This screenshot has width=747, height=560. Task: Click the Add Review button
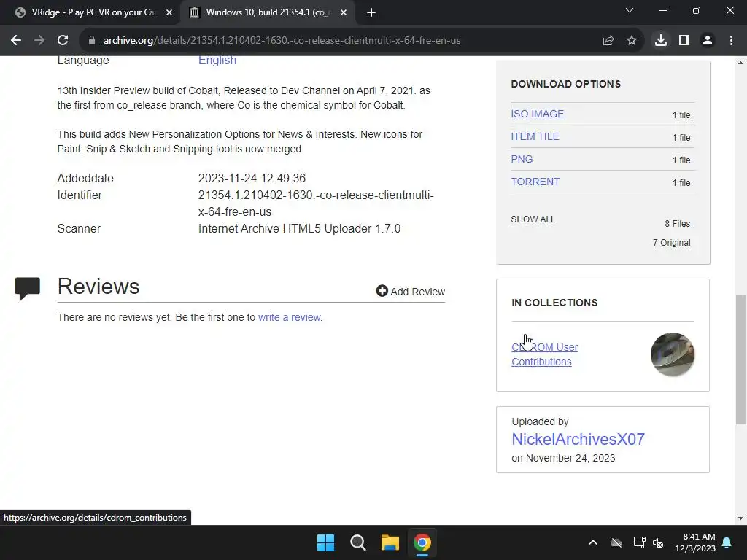click(411, 292)
